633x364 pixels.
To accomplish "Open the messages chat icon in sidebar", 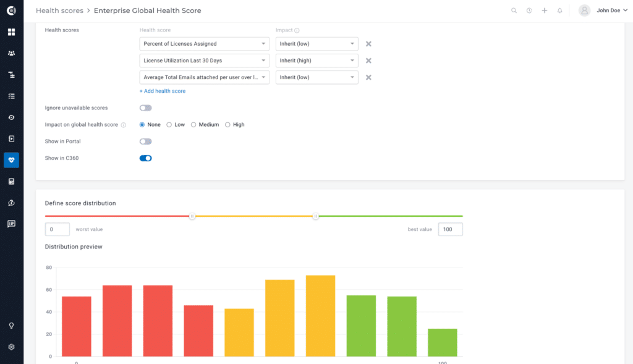I will click(11, 224).
